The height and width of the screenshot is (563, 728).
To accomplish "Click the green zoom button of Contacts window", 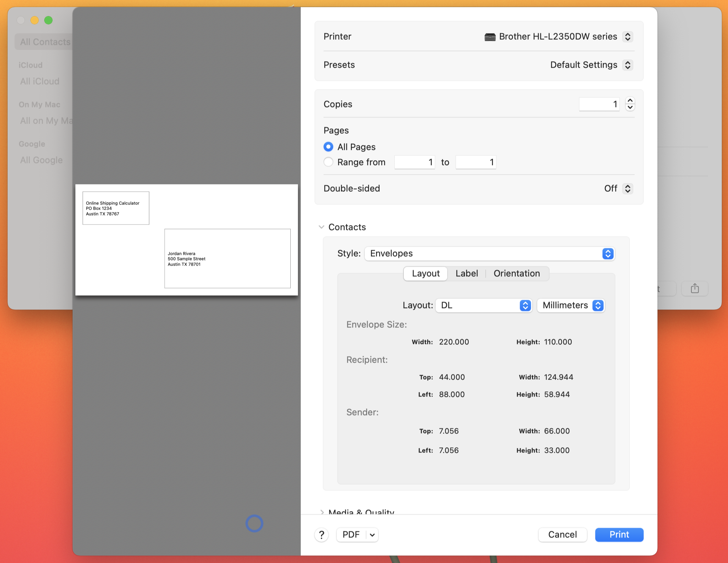I will coord(48,20).
